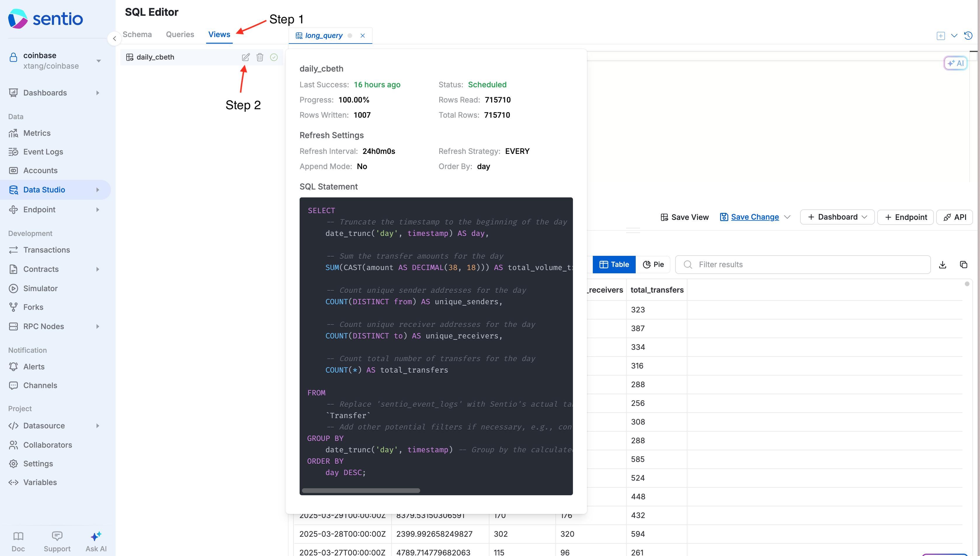Open query history with the clock icon
This screenshot has width=980, height=556.
pyautogui.click(x=968, y=36)
